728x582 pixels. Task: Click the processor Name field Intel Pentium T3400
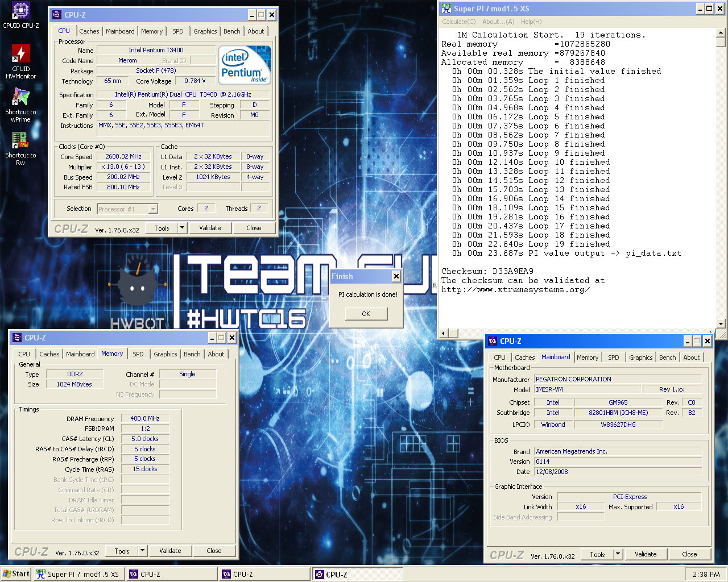pos(156,50)
